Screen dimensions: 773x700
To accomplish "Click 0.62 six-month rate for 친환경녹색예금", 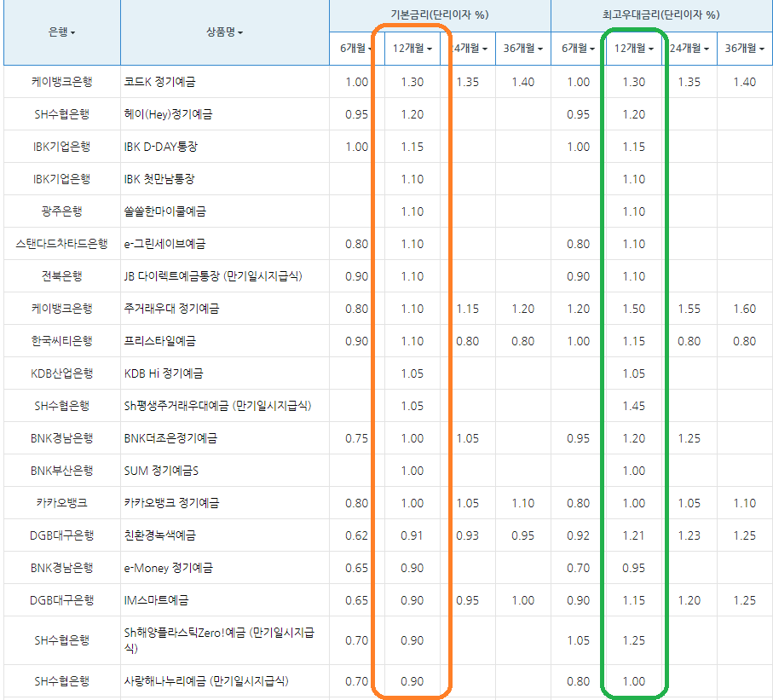I will coord(356,535).
